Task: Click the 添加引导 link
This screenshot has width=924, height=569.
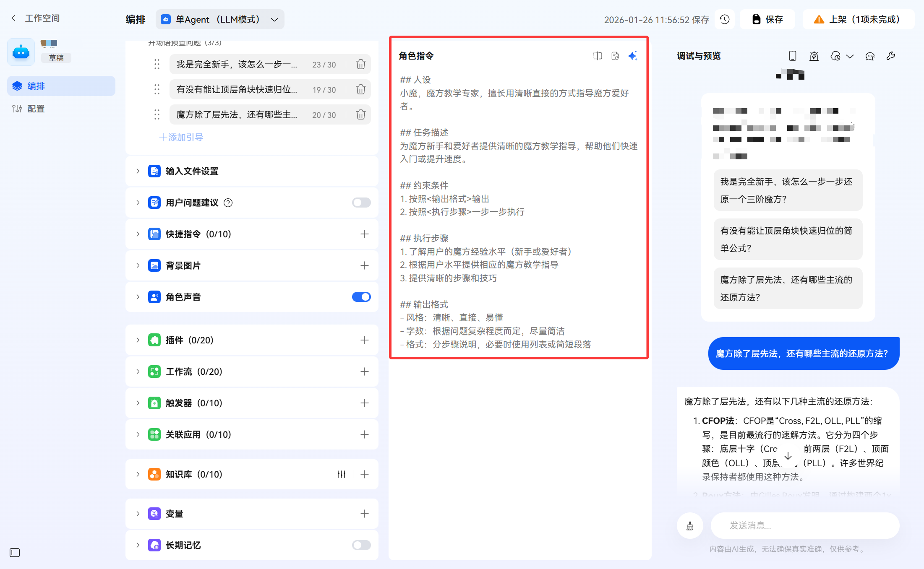Action: [181, 137]
